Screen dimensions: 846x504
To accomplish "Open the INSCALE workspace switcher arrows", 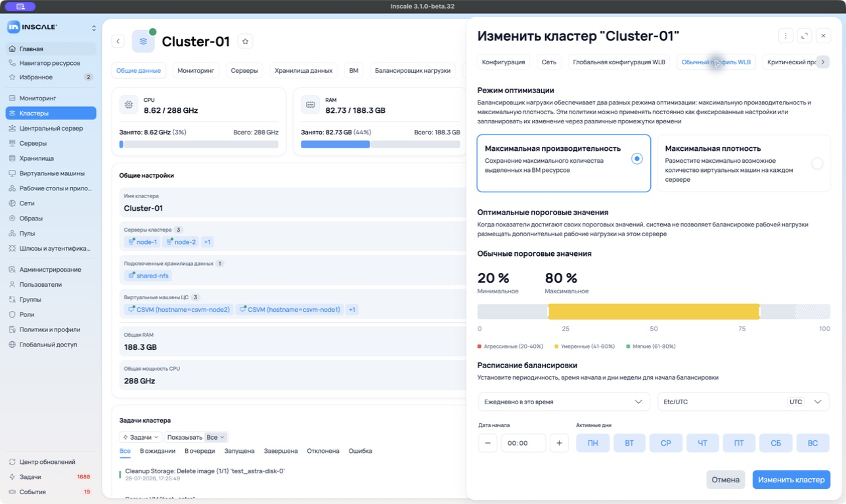I will [93, 28].
